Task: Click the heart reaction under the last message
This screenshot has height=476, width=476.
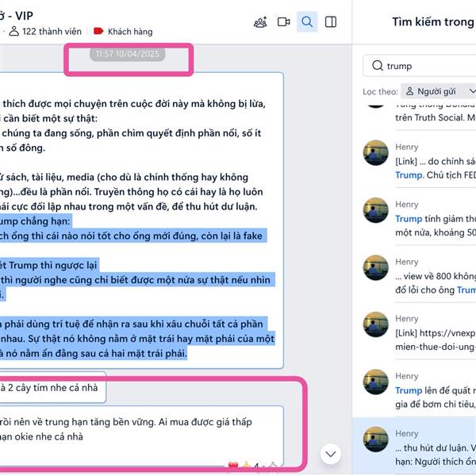Action: 233,465
